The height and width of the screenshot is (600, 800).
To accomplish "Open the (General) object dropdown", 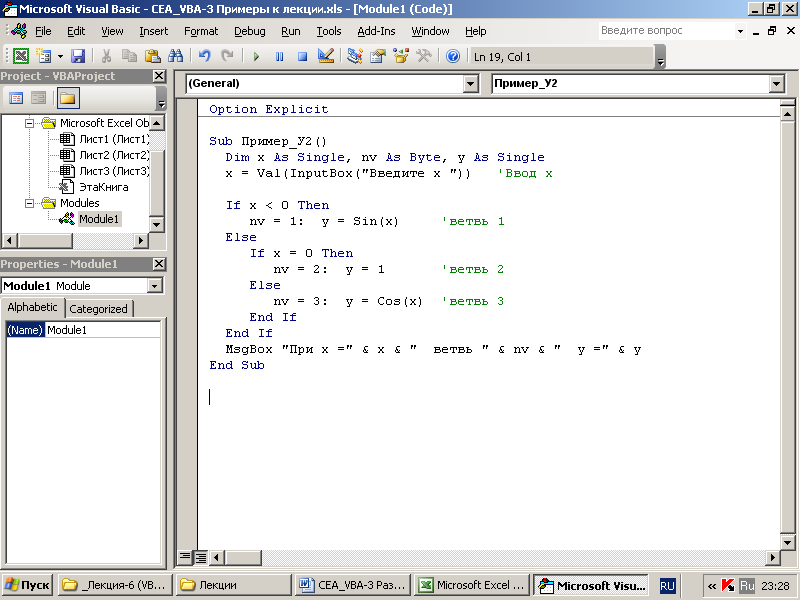I will [x=470, y=84].
